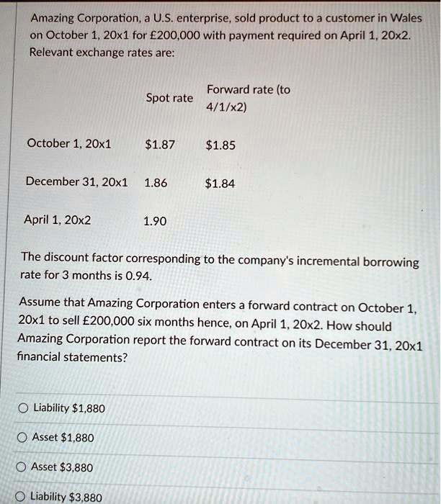Click the discount factor sentence text

[220, 266]
